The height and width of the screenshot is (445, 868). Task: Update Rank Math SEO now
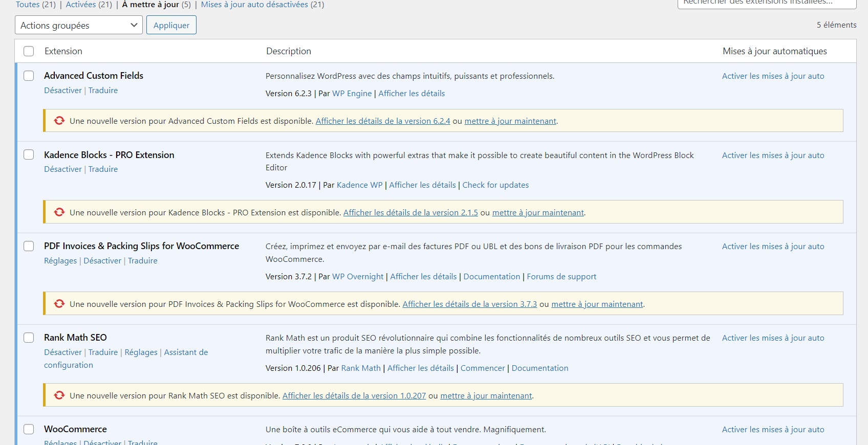[x=486, y=395]
